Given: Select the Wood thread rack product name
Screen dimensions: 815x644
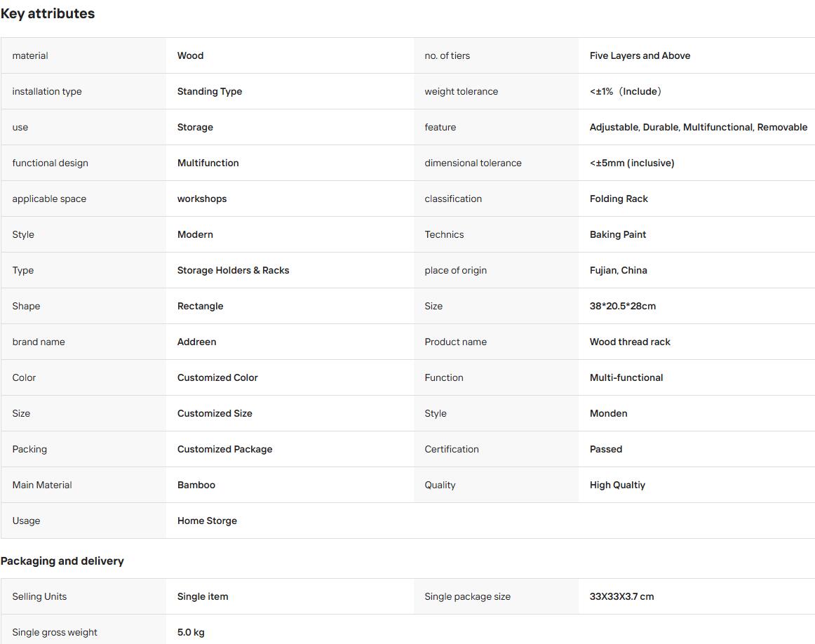Looking at the screenshot, I should [630, 342].
